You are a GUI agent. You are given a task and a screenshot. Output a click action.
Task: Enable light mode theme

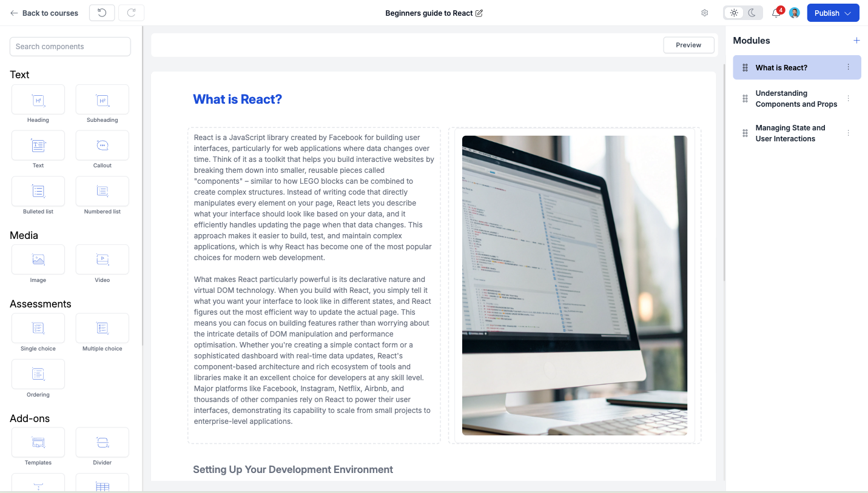pos(733,12)
